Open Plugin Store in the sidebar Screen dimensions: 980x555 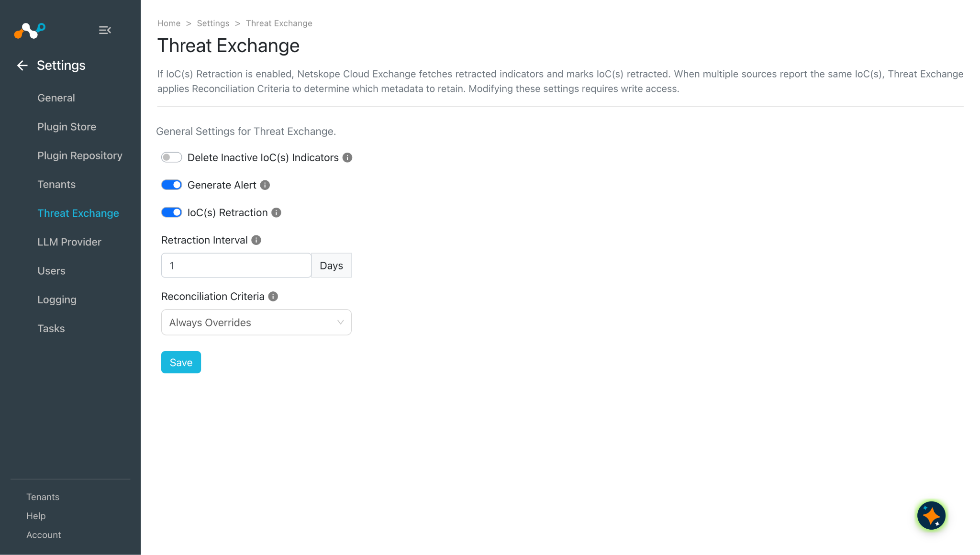coord(67,127)
